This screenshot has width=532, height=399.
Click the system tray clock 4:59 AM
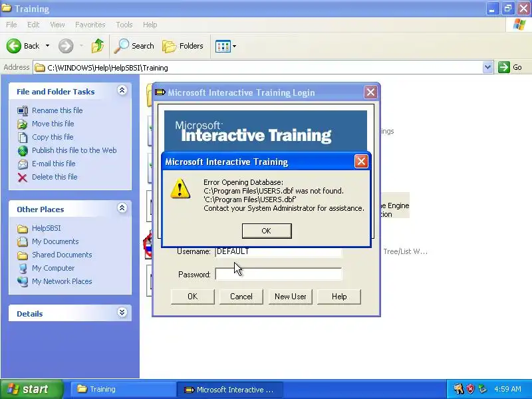pos(507,389)
